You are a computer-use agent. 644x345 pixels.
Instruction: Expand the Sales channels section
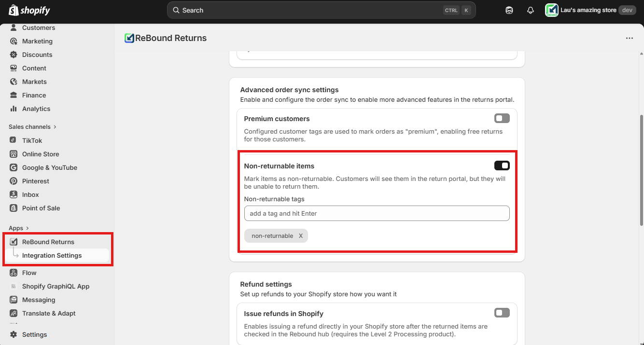click(x=32, y=127)
